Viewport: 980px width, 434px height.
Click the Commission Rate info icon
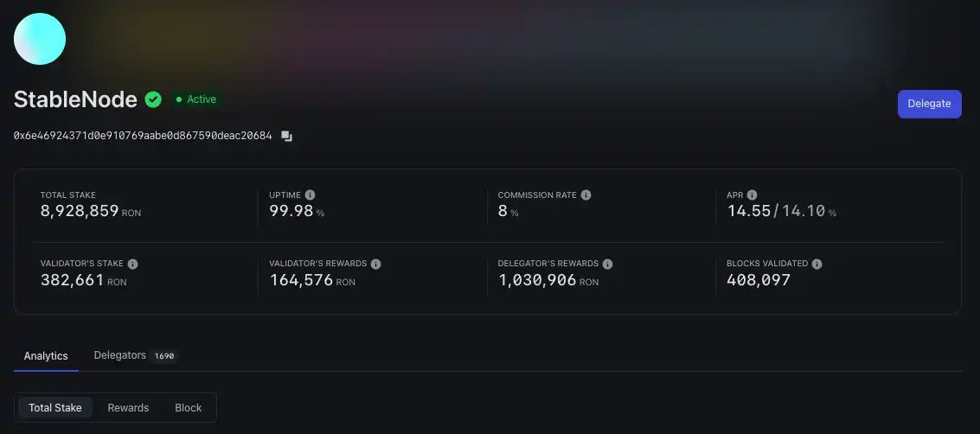[586, 195]
